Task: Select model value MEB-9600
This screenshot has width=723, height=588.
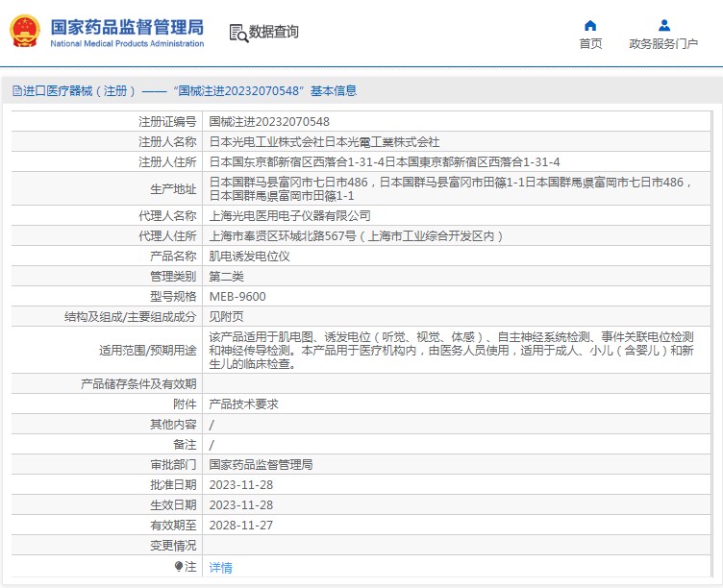Action: coord(237,296)
